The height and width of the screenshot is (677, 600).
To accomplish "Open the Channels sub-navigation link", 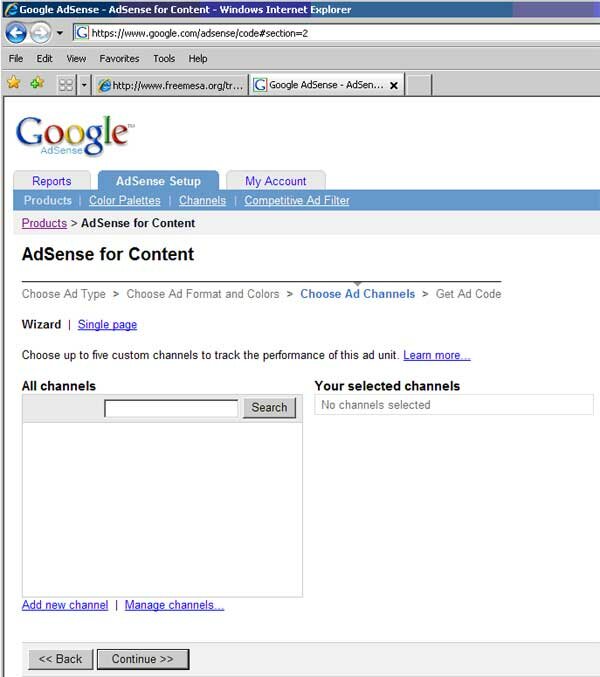I will pos(202,200).
